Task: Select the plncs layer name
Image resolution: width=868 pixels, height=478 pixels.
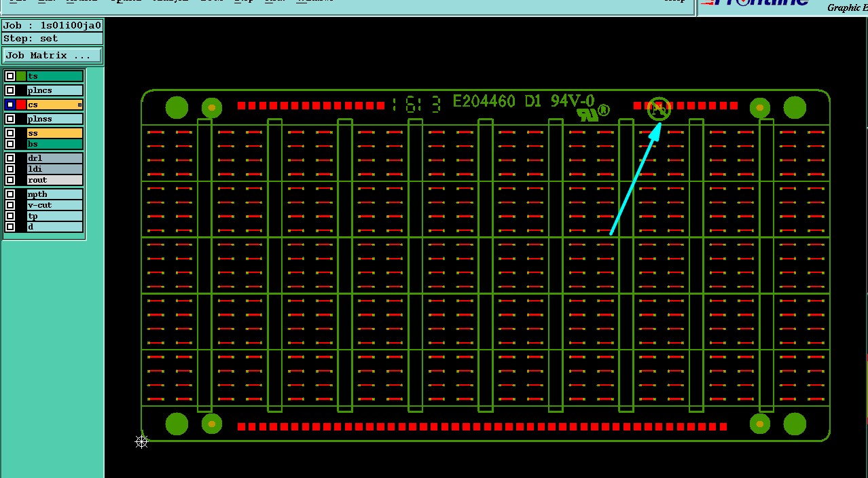Action: tap(55, 90)
